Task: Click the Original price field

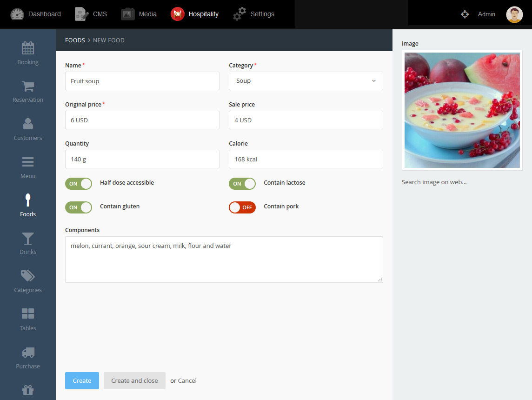Action: point(142,120)
